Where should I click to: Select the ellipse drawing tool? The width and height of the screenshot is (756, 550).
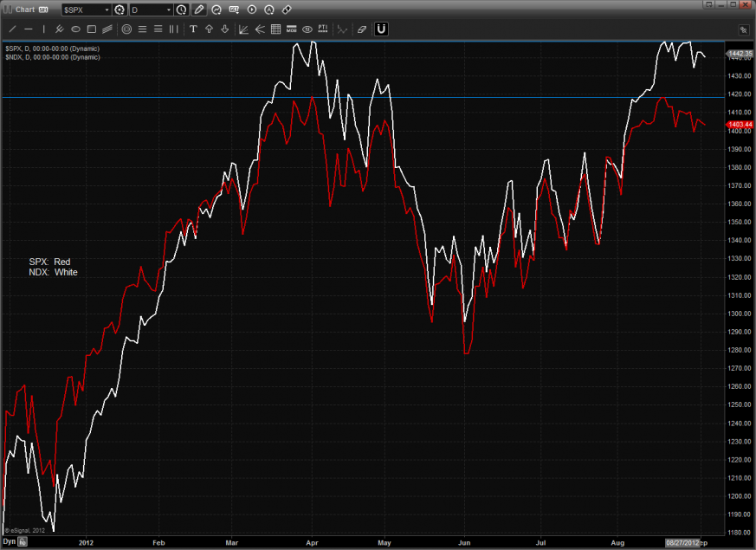click(75, 29)
